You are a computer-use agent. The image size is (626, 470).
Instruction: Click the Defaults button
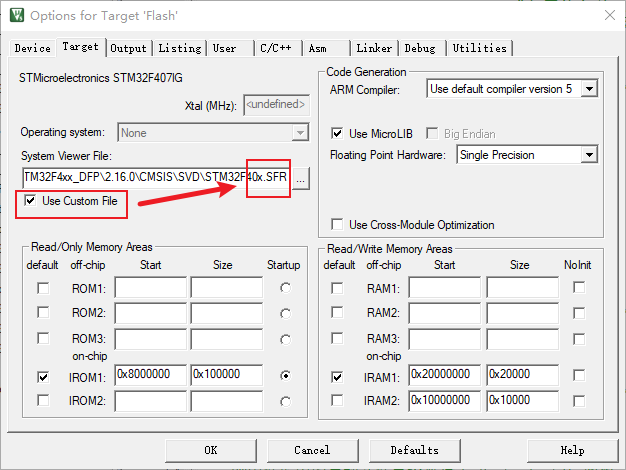click(x=414, y=450)
